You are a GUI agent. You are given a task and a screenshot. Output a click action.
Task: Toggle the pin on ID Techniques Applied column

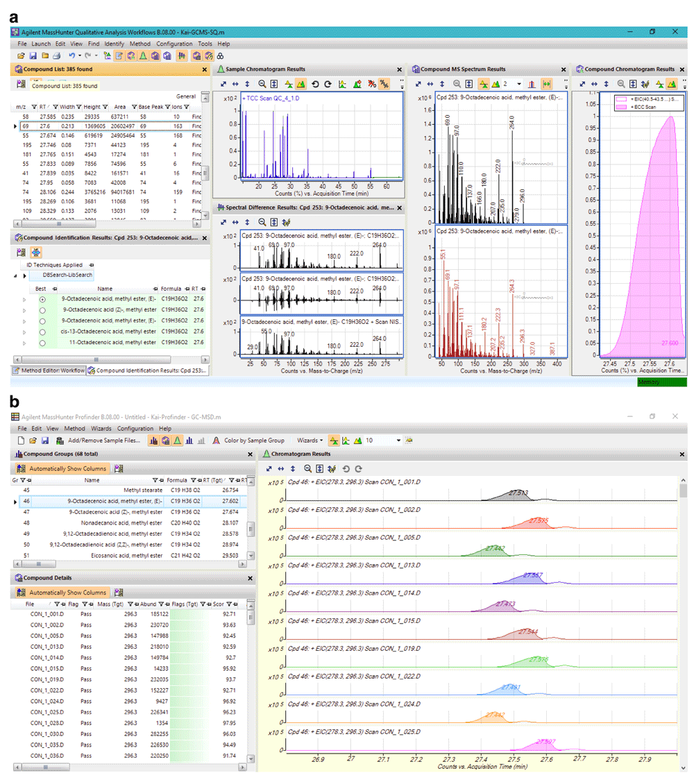pyautogui.click(x=91, y=265)
